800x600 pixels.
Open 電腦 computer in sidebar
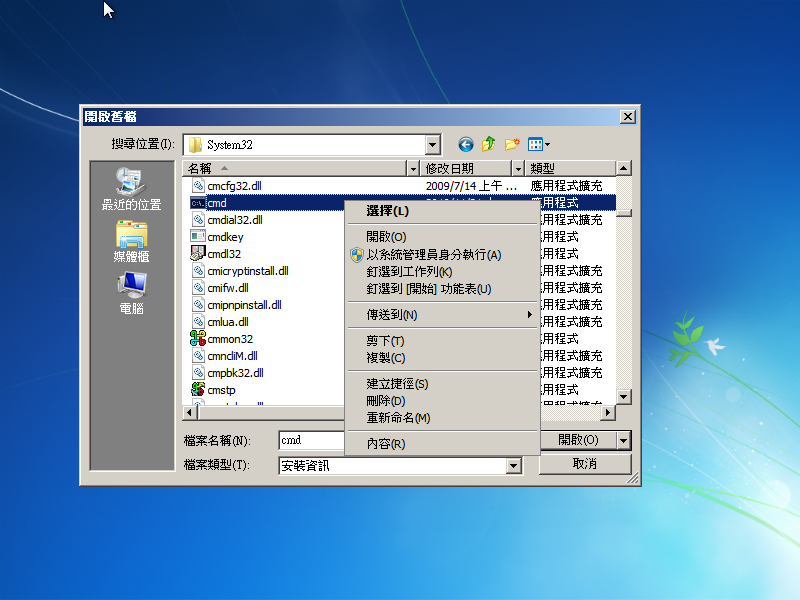(132, 293)
